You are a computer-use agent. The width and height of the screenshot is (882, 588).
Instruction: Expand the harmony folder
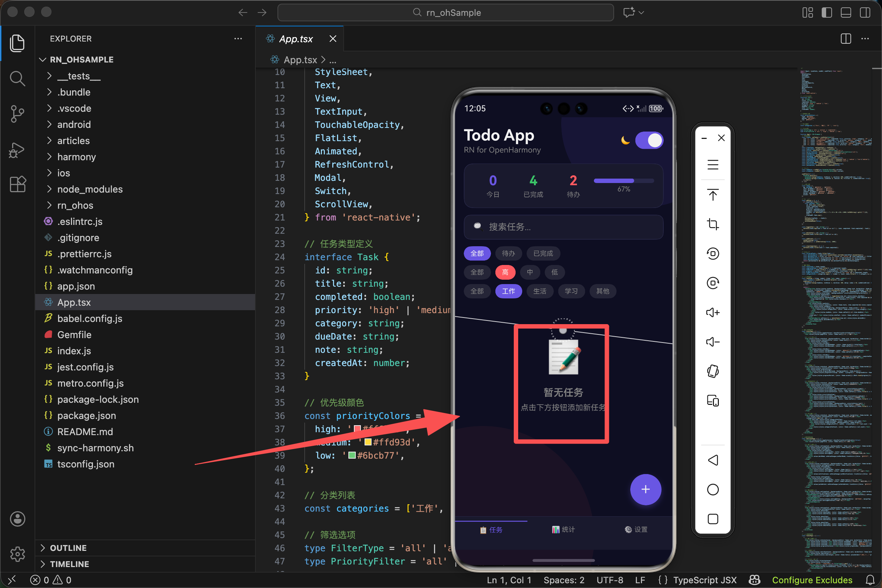[76, 157]
